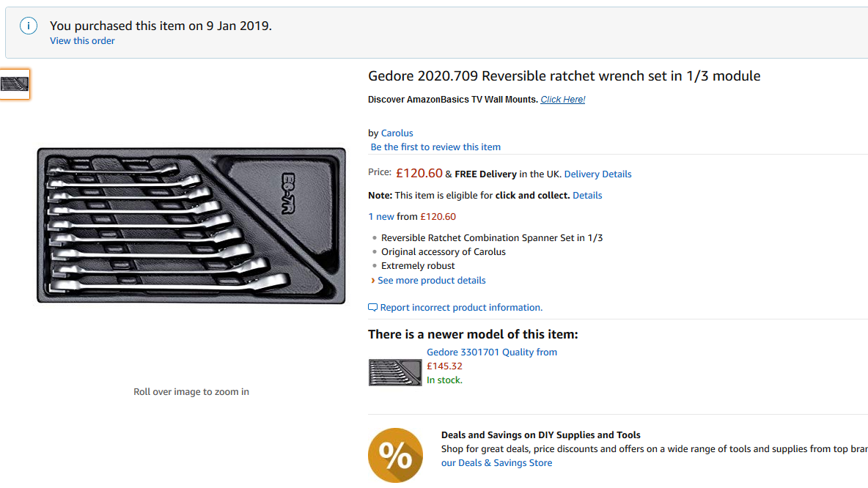
Task: Open the View this order link
Action: (x=82, y=41)
